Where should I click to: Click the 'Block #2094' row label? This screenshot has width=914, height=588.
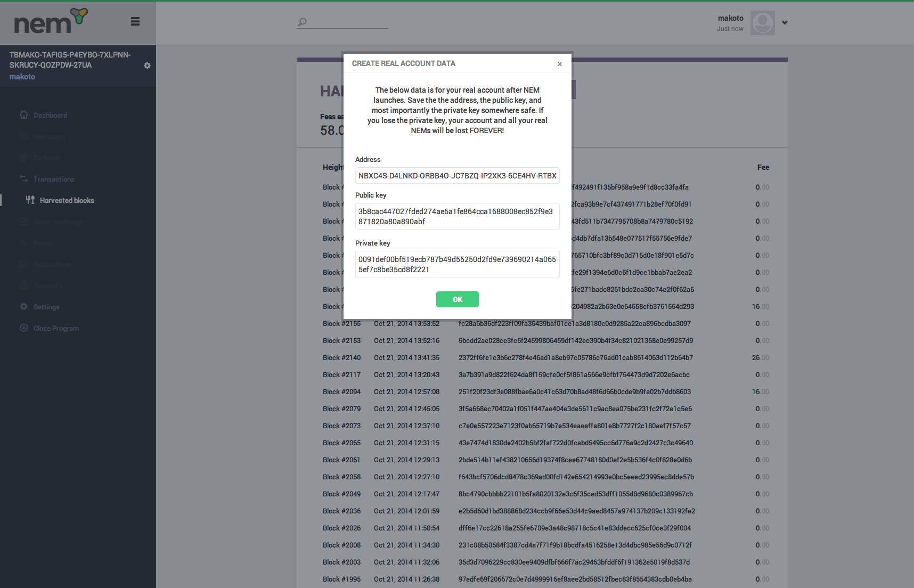pos(341,391)
